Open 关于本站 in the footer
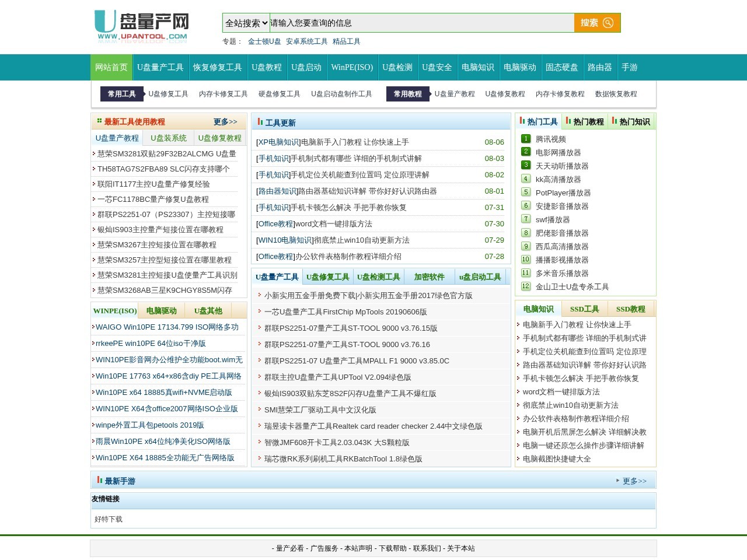 tap(460, 548)
